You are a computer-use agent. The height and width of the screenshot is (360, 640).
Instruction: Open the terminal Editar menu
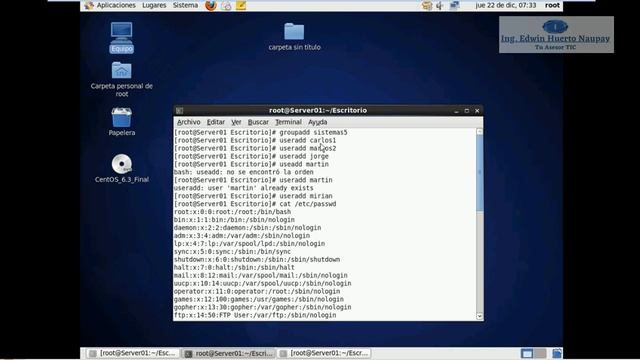pyautogui.click(x=216, y=122)
